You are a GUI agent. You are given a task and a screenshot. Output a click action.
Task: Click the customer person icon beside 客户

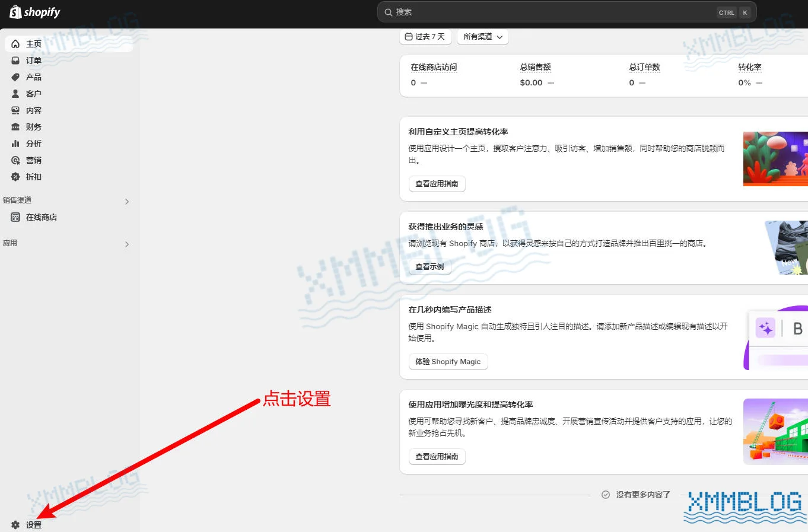[15, 94]
